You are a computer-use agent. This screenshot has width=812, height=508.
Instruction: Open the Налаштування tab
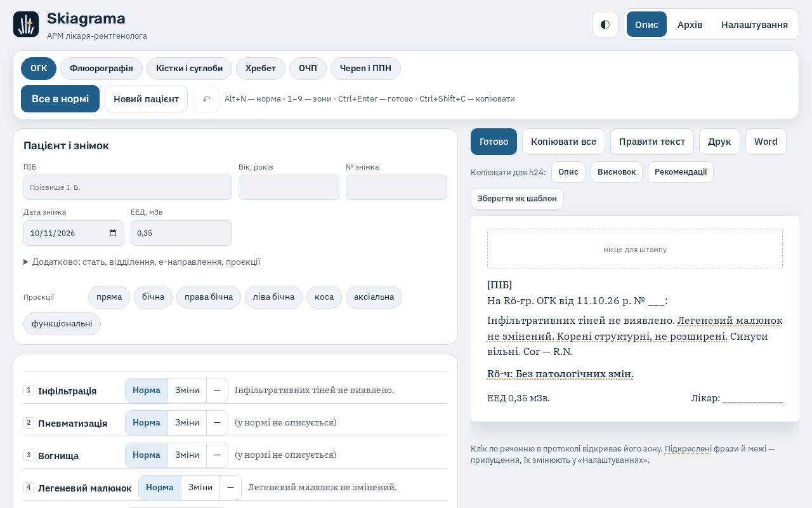coord(754,24)
